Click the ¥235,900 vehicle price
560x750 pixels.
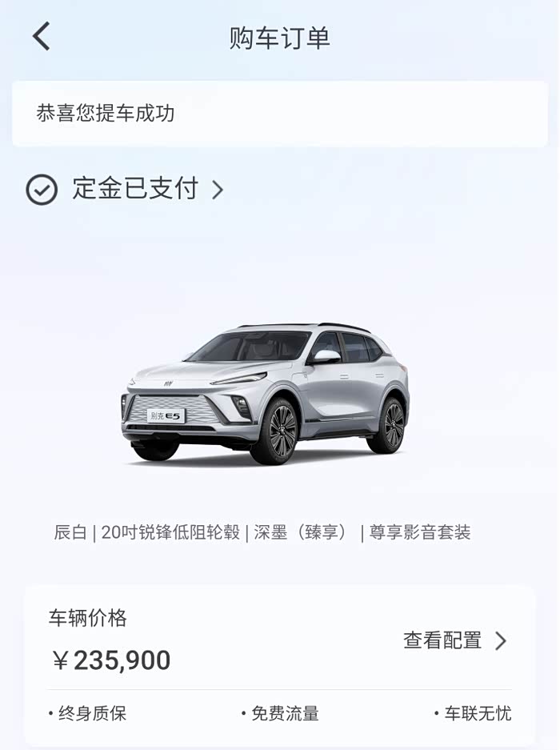tap(111, 660)
